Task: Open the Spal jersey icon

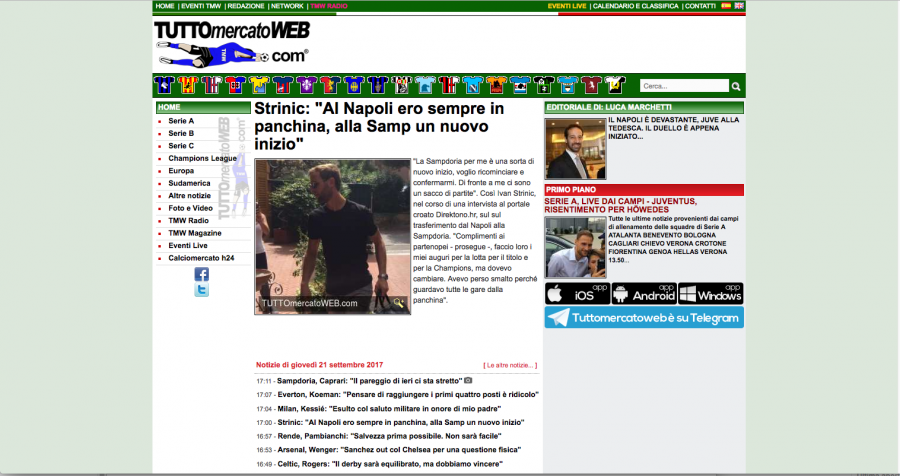Action: (x=568, y=85)
